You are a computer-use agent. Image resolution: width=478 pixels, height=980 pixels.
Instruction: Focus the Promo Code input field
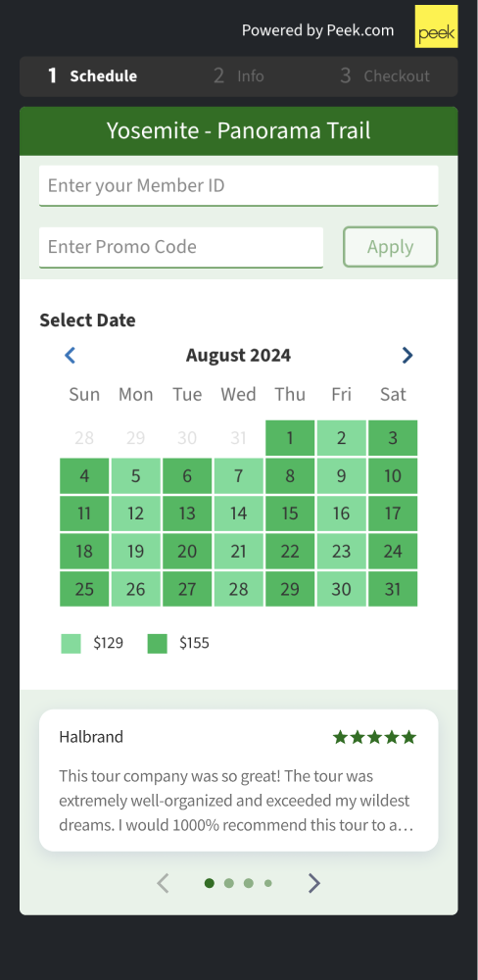point(181,247)
